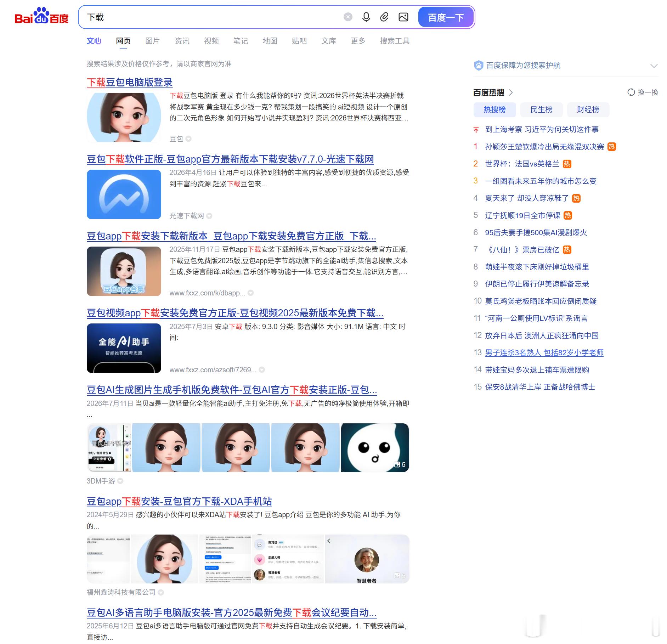This screenshot has height=644, width=667.
Task: Click verification icon next to 豆包 source
Action: click(188, 139)
